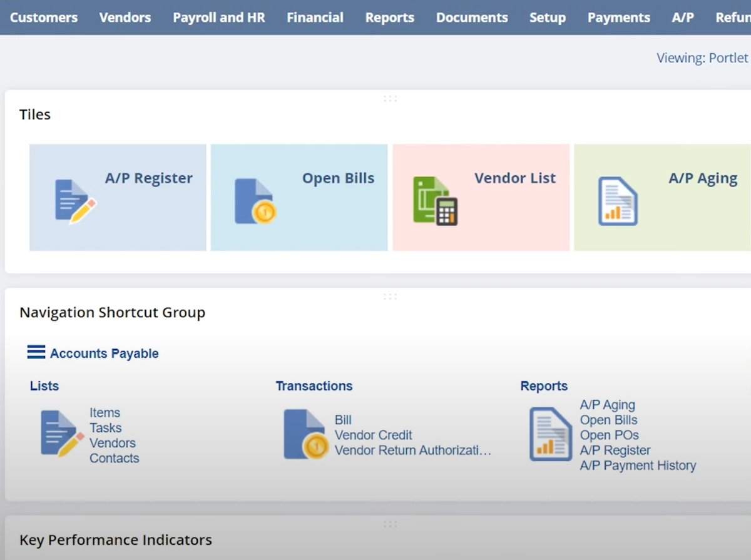Viewport: 751px width, 560px height.
Task: Expand the Reports menu in top bar
Action: (389, 18)
